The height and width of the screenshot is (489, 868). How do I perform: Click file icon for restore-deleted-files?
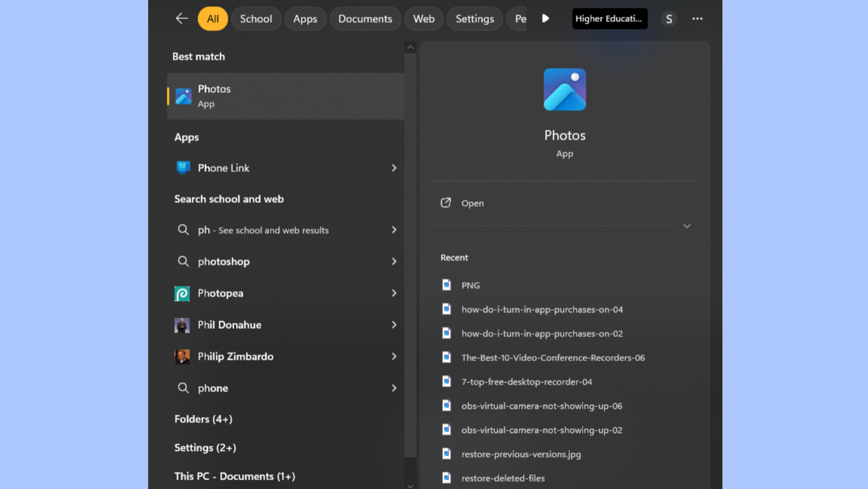click(446, 477)
